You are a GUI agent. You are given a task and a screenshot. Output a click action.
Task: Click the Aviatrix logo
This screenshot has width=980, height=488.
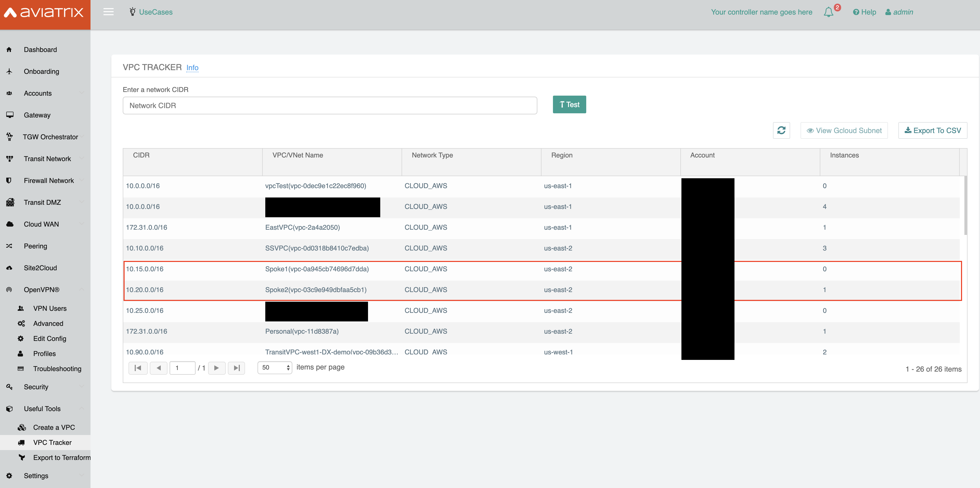click(x=45, y=12)
